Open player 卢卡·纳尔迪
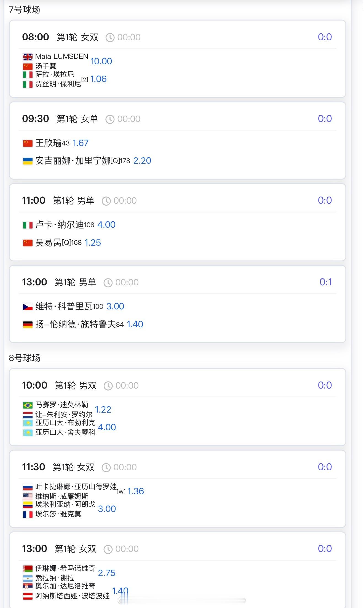The height and width of the screenshot is (608, 364). [x=60, y=225]
